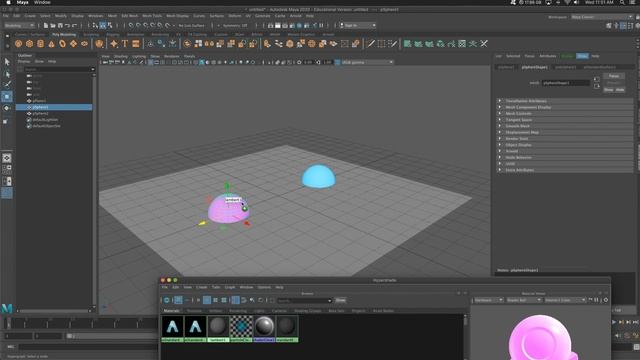Image resolution: width=640 pixels, height=360 pixels.
Task: Select the Paint Selection brush tool
Action: tap(7, 85)
